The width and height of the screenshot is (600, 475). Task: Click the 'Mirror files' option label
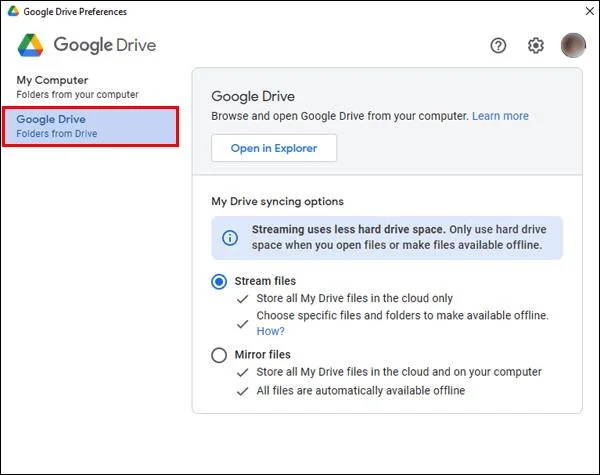262,354
